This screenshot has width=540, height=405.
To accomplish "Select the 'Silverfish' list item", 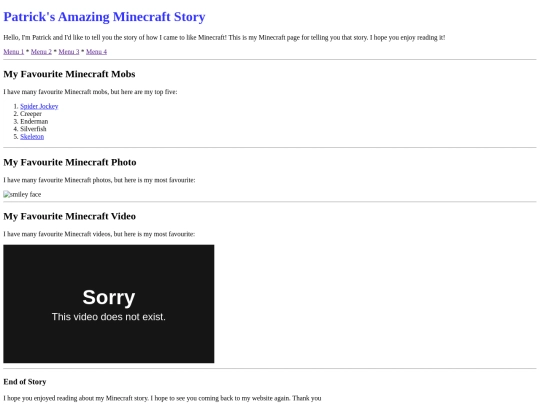I will 33,129.
